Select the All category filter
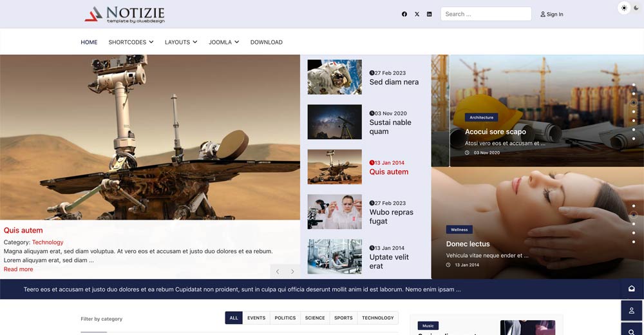This screenshot has height=335, width=644. [234, 318]
